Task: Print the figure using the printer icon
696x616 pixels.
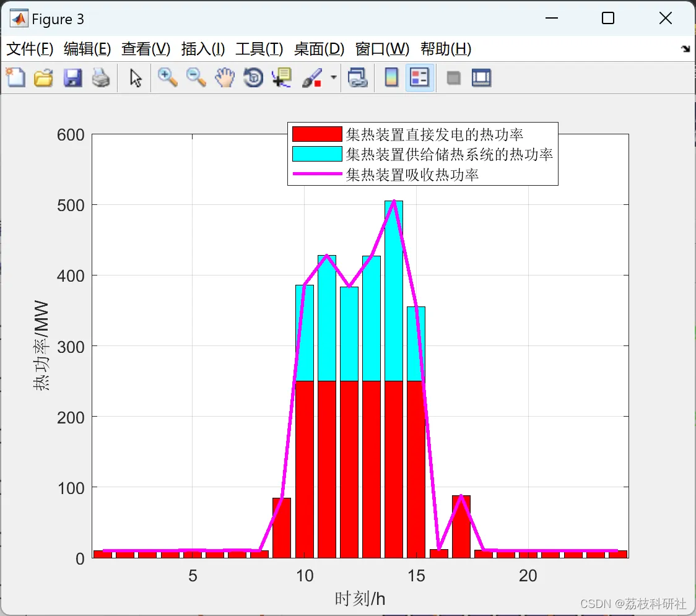Action: point(101,77)
